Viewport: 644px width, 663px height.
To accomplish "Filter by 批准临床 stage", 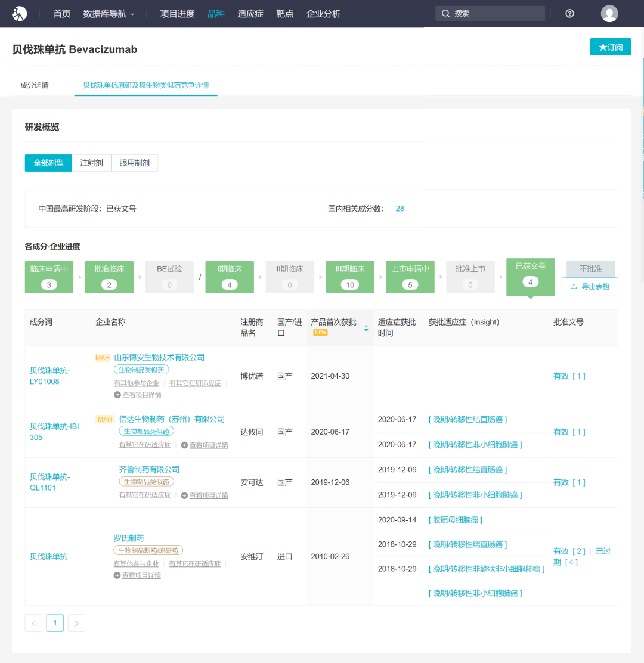I will coord(109,277).
